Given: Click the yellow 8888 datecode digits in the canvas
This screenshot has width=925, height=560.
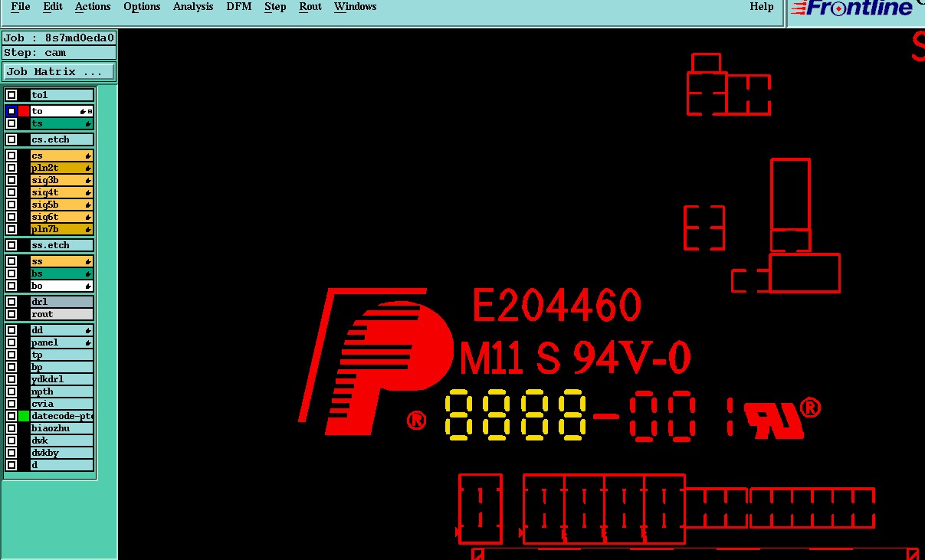Looking at the screenshot, I should click(516, 415).
